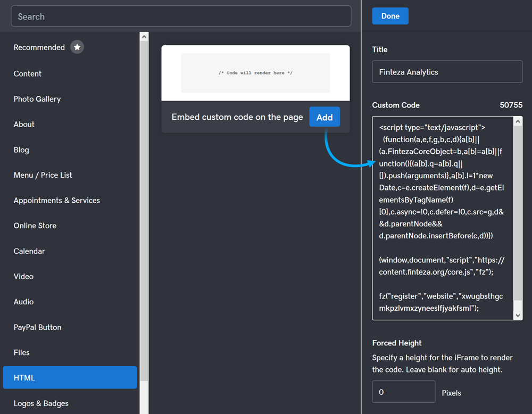Select the Online Store category
532x414 pixels.
coord(35,226)
